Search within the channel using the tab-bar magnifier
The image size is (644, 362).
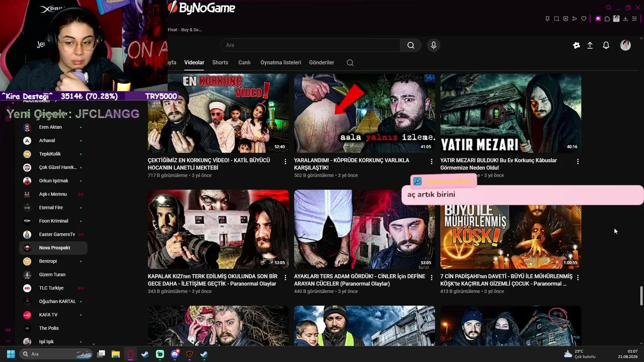350,63
